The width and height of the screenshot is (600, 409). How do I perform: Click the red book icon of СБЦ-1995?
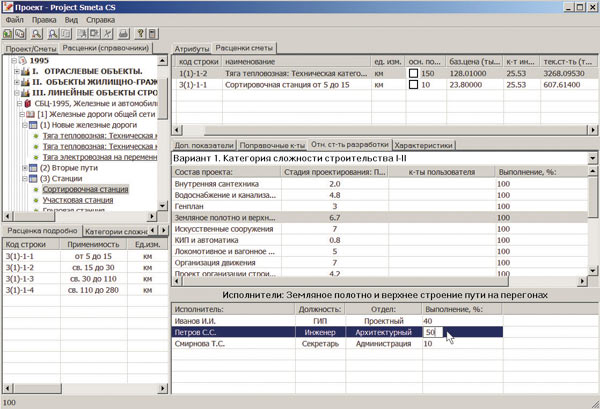[28, 104]
